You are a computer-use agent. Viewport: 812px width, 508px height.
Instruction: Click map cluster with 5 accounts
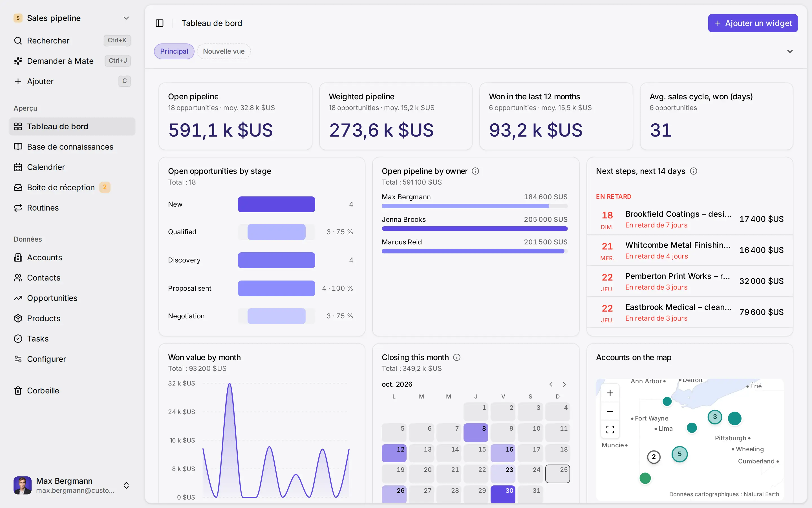pyautogui.click(x=679, y=454)
